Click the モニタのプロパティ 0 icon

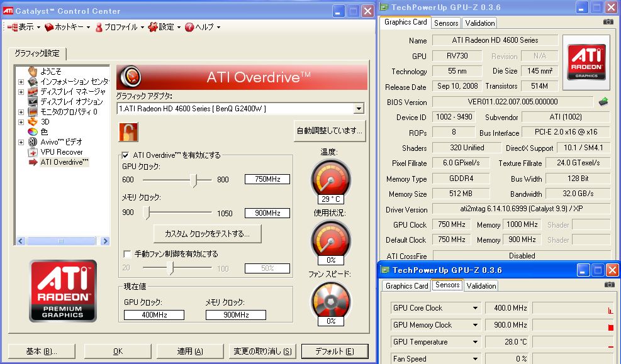click(33, 111)
